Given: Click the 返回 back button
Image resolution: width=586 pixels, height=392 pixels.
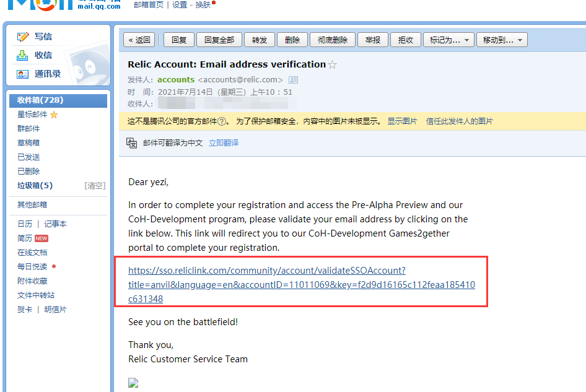Looking at the screenshot, I should coord(139,40).
